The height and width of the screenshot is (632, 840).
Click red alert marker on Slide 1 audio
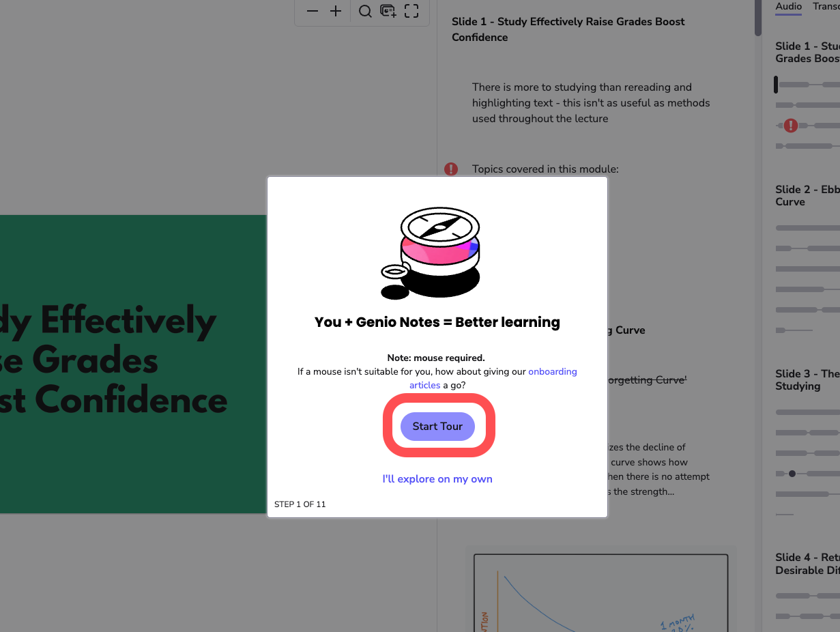pyautogui.click(x=790, y=126)
